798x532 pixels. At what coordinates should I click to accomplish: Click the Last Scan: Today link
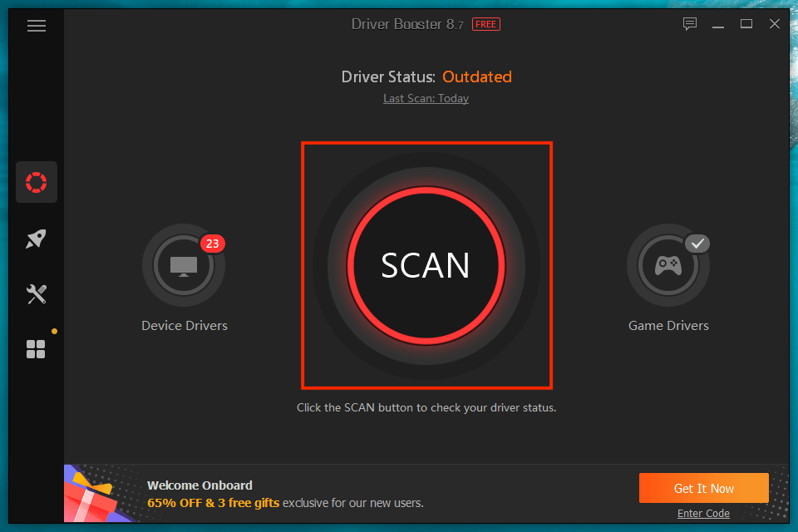pos(426,98)
